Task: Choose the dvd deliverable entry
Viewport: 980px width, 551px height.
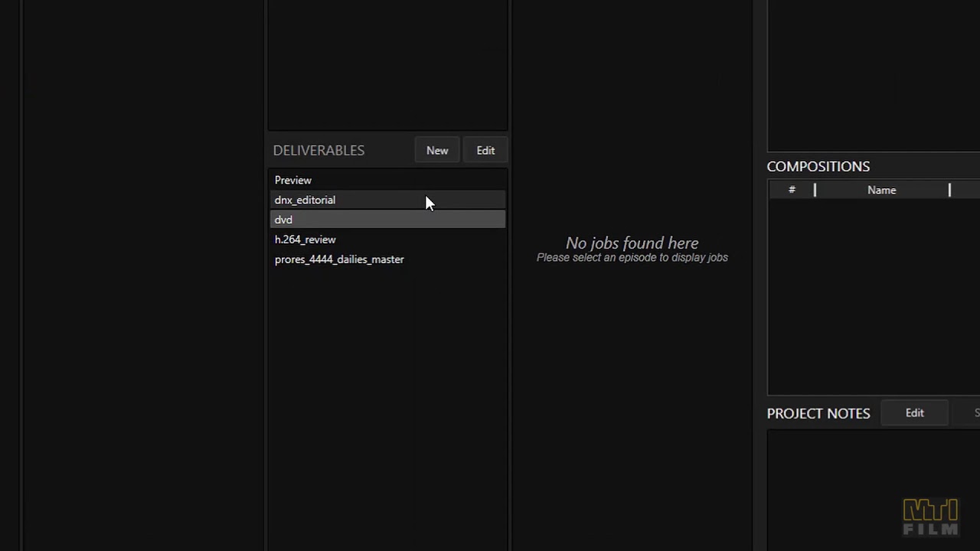Action: coord(283,220)
